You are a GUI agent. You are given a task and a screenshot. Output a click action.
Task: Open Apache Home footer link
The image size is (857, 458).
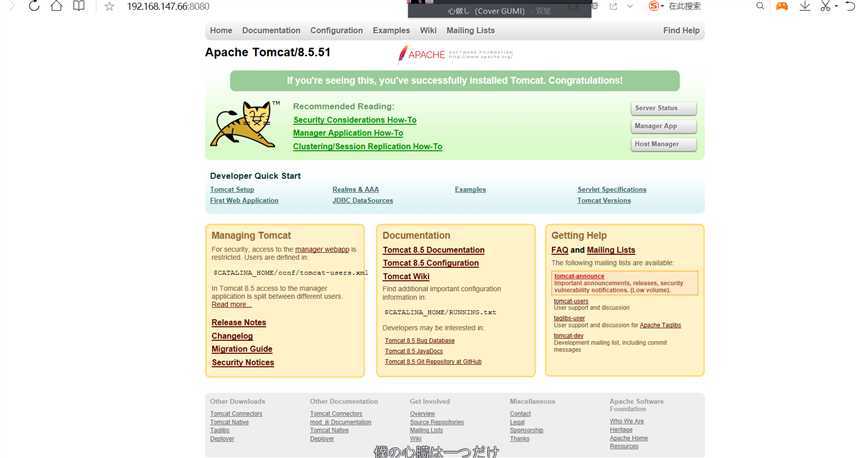(629, 438)
